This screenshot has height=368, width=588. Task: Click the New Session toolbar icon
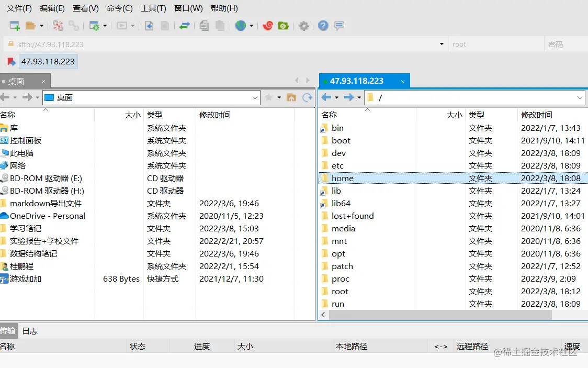point(15,26)
